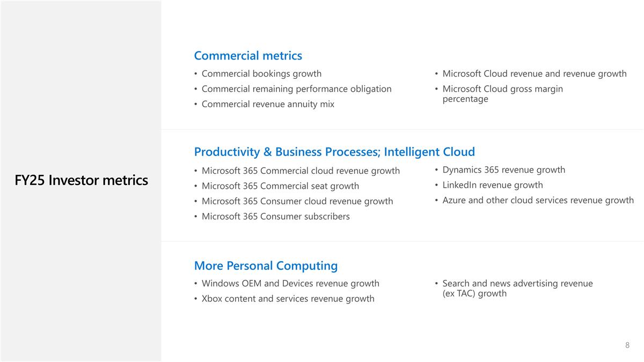644x362 pixels.
Task: Click the "LinkedIn revenue growth" bullet
Action: coord(492,185)
